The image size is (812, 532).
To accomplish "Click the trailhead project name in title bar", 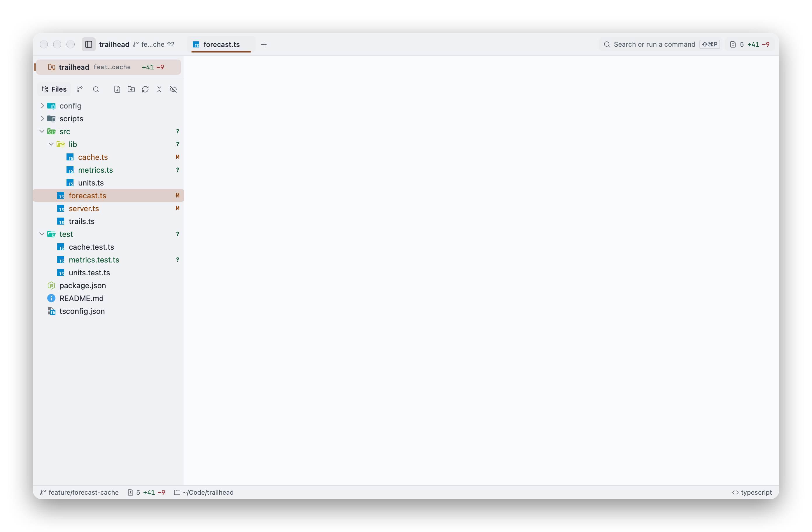I will [114, 44].
